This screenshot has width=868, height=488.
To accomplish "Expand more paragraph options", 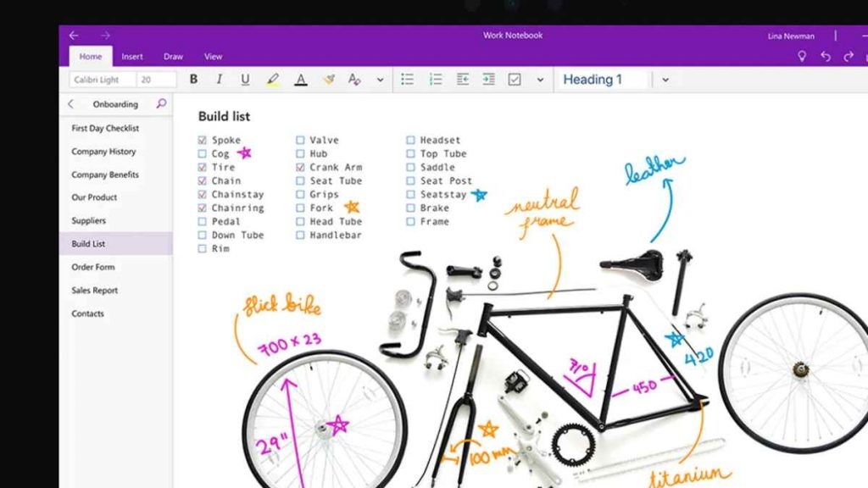I will click(540, 80).
